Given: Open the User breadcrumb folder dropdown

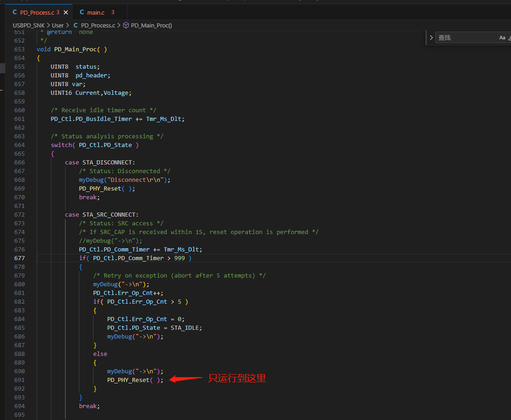Looking at the screenshot, I should [58, 25].
